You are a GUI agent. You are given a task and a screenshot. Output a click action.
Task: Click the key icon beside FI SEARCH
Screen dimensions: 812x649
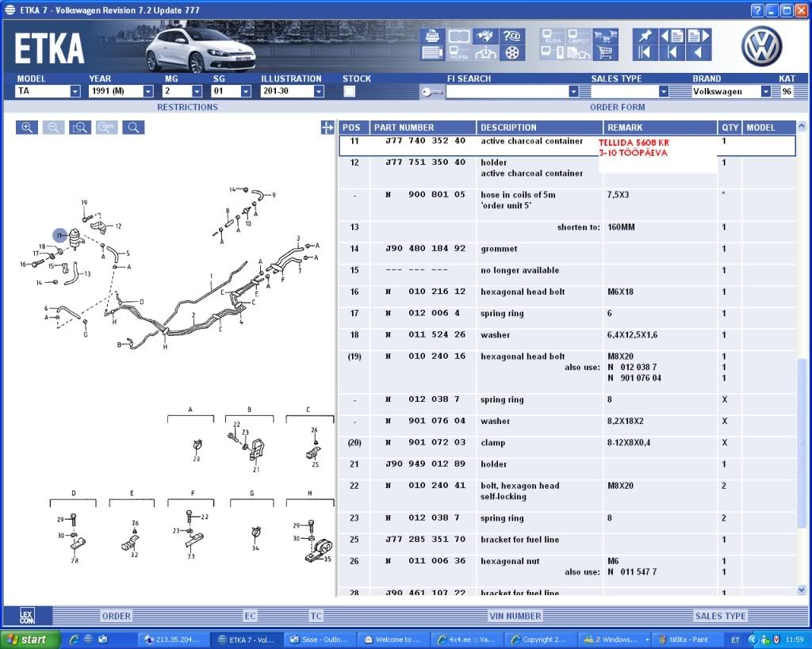[431, 92]
